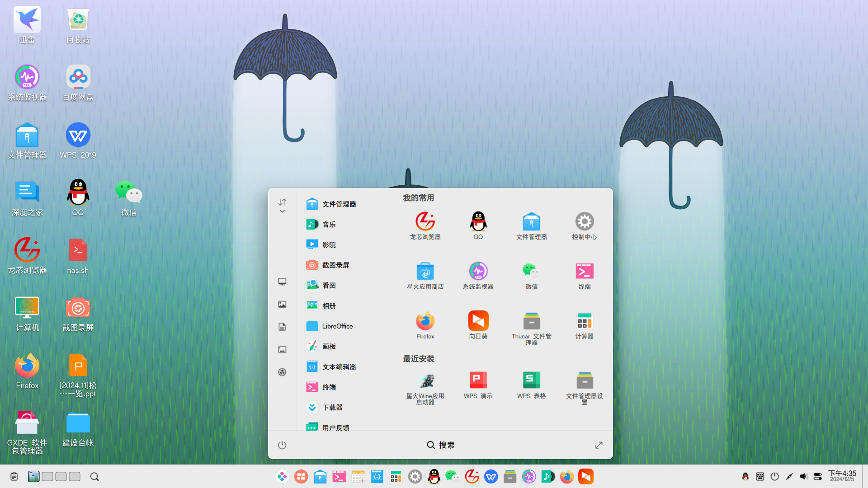Open nas.sh script on desktop
The height and width of the screenshot is (488, 868).
click(x=78, y=256)
